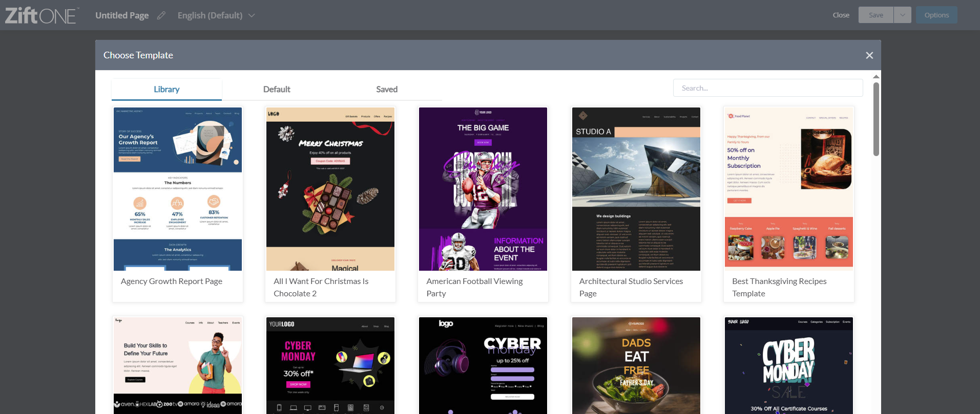Focus the template Search field
The image size is (980, 414).
[768, 88]
